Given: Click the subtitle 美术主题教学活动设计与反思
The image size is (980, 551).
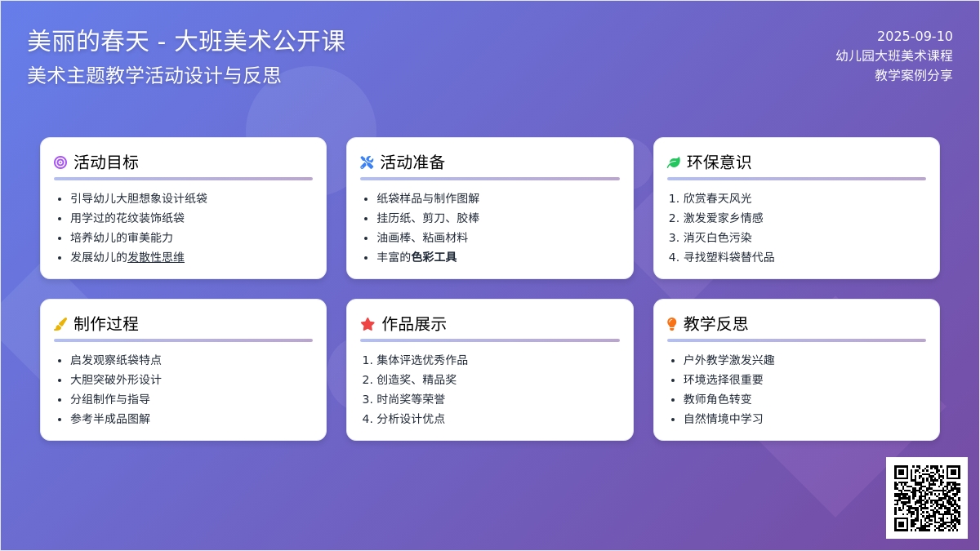Looking at the screenshot, I should pyautogui.click(x=154, y=75).
